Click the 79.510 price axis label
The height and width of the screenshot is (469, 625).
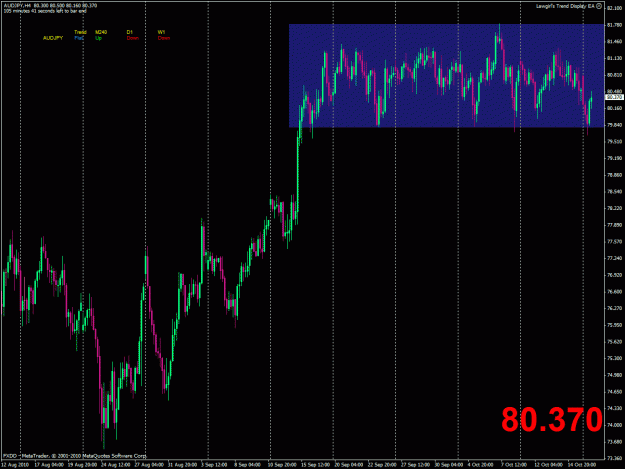(x=615, y=142)
